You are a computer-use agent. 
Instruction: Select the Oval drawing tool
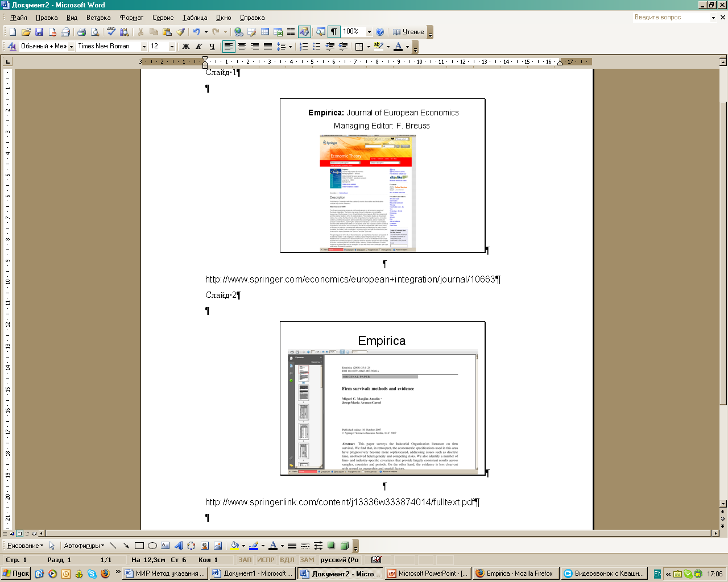pyautogui.click(x=152, y=546)
